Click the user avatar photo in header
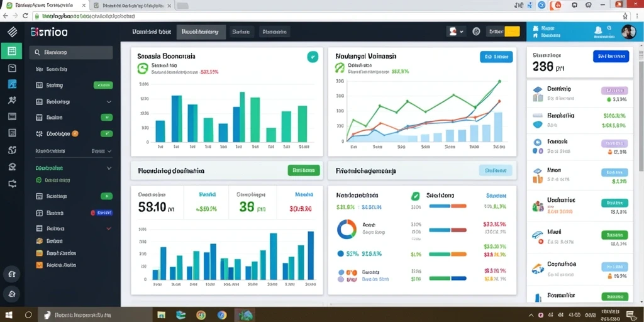644x322 pixels. tap(628, 31)
